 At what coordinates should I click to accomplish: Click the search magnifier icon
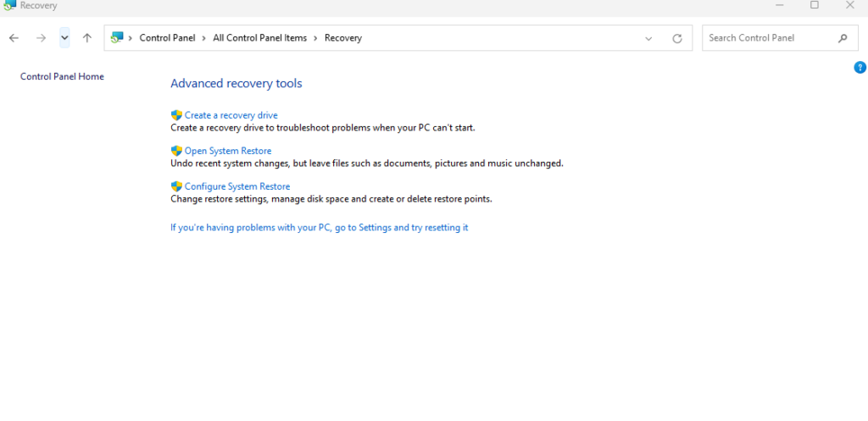click(843, 38)
